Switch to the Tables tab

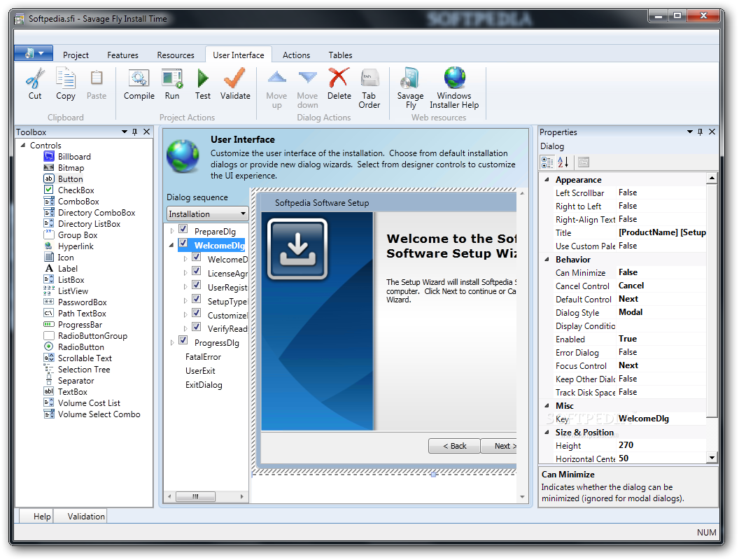(x=340, y=55)
